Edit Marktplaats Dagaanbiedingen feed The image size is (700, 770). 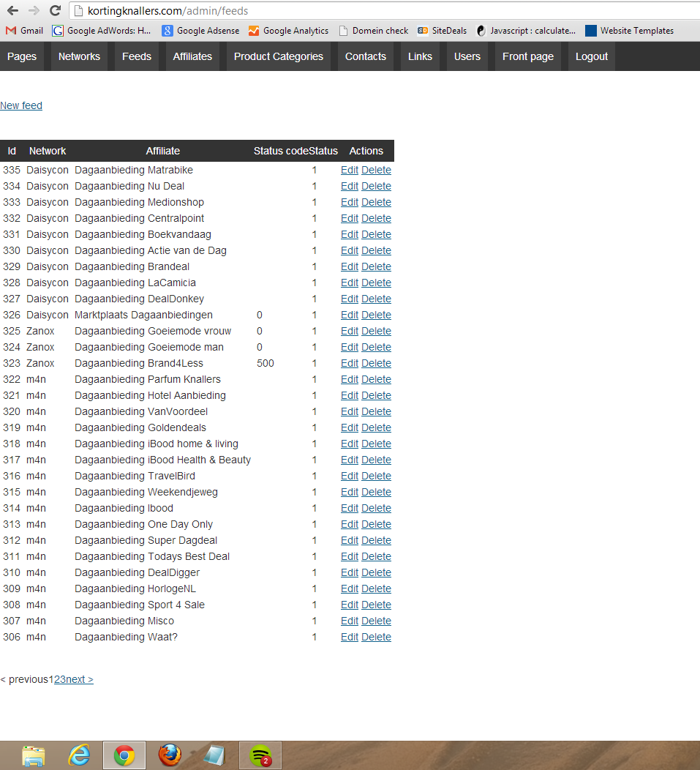tap(350, 315)
